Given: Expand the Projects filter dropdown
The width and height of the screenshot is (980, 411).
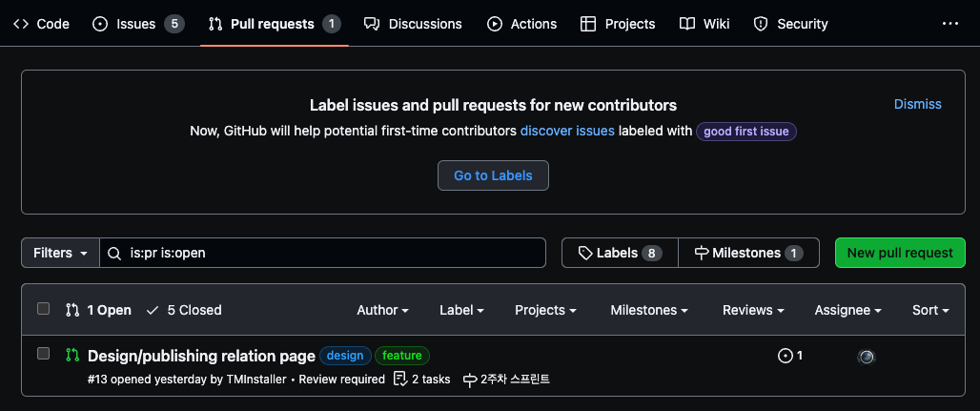Looking at the screenshot, I should (545, 310).
